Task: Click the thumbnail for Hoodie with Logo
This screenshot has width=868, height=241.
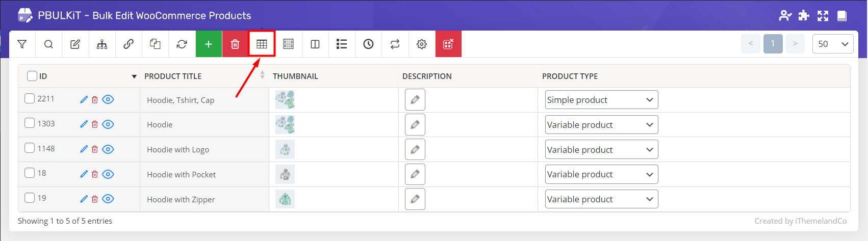Action: pyautogui.click(x=285, y=149)
